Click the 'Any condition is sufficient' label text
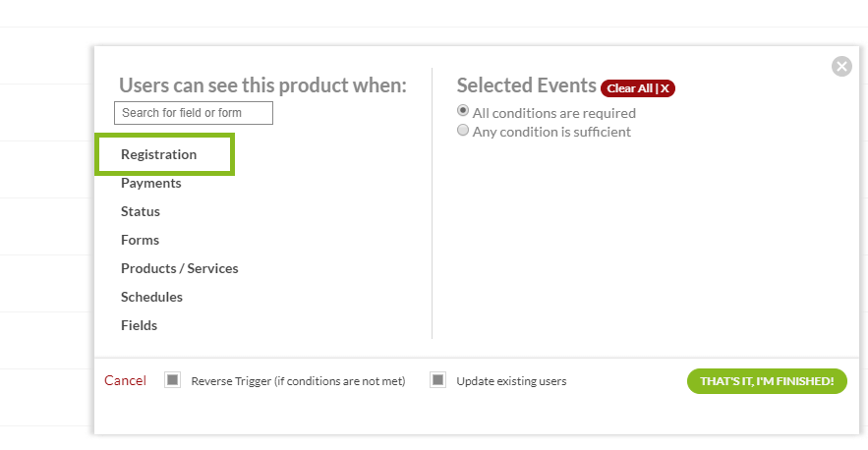Viewport: 868px width, 450px height. click(x=551, y=132)
